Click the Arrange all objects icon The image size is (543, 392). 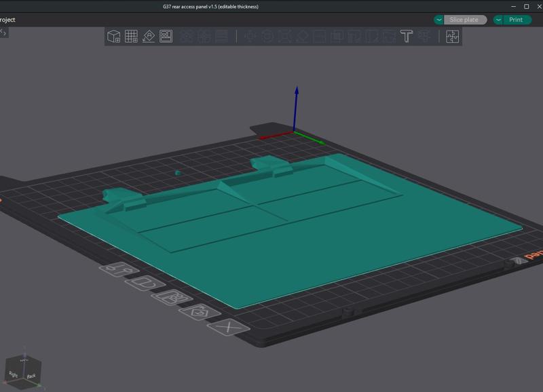166,37
